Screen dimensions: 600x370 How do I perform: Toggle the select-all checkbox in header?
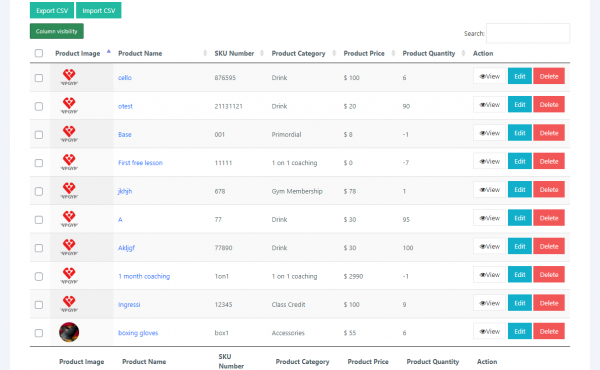[x=39, y=53]
